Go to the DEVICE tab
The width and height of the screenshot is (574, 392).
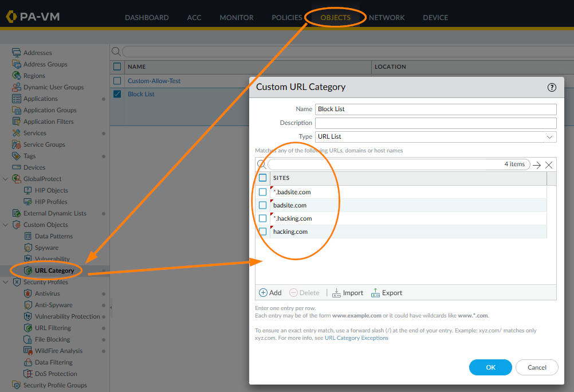(x=435, y=18)
